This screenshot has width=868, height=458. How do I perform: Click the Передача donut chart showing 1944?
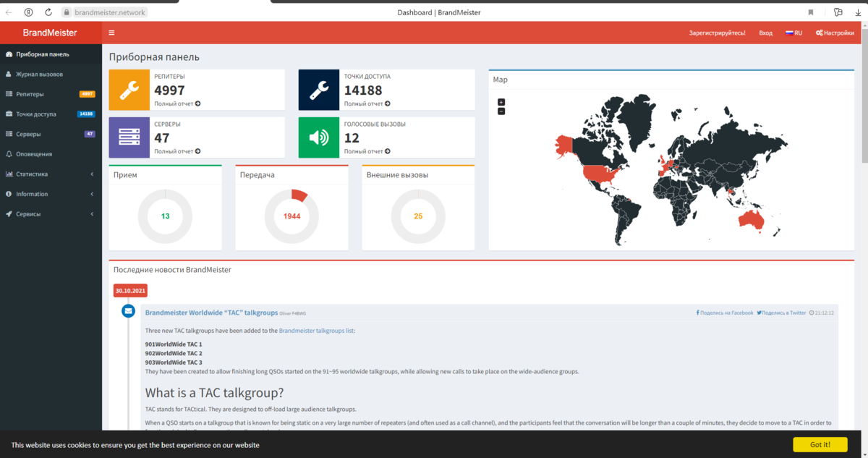click(292, 216)
